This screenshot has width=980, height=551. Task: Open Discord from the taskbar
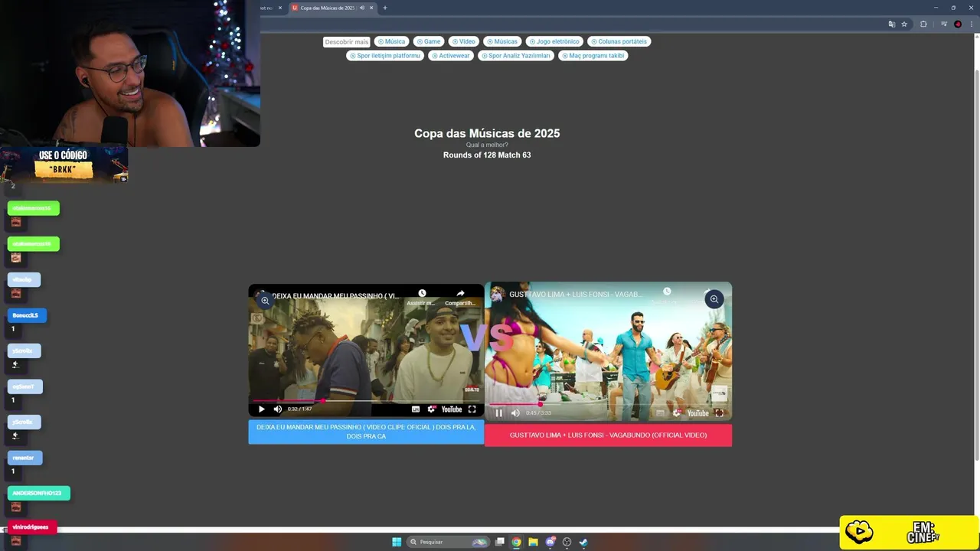550,542
